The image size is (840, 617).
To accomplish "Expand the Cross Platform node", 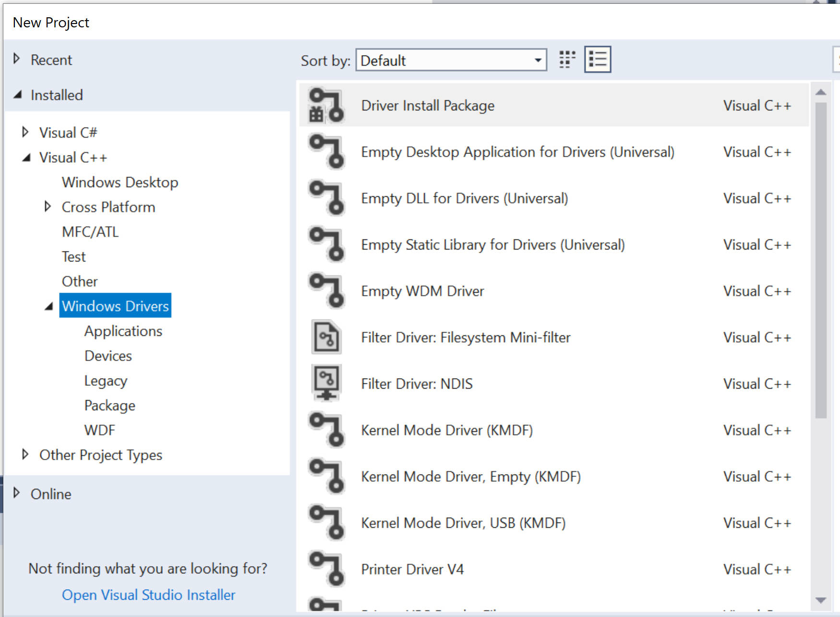I will click(48, 207).
